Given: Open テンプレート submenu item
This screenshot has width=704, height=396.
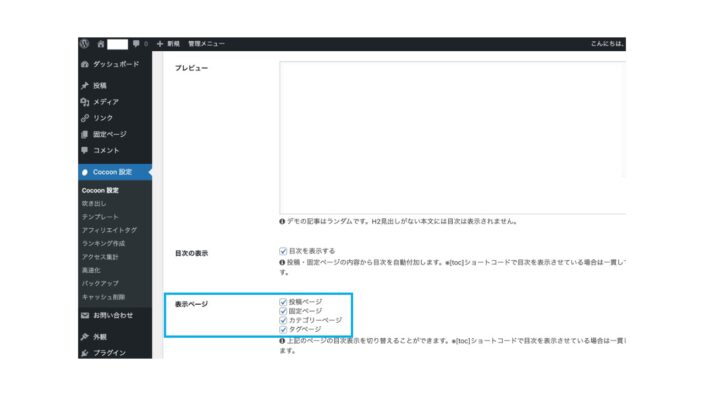Looking at the screenshot, I should [100, 217].
